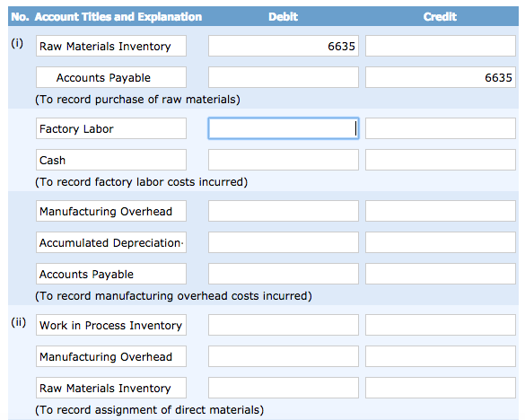Viewport: 525px width, 420px height.
Task: Click the Accumulated Depreciation credit field
Action: [441, 242]
